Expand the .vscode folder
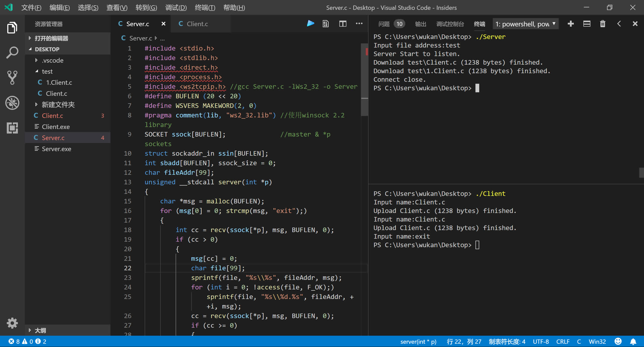 53,60
